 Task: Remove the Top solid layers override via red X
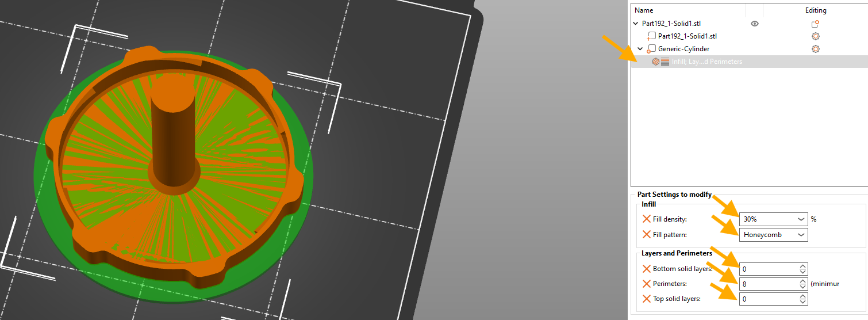pos(647,299)
